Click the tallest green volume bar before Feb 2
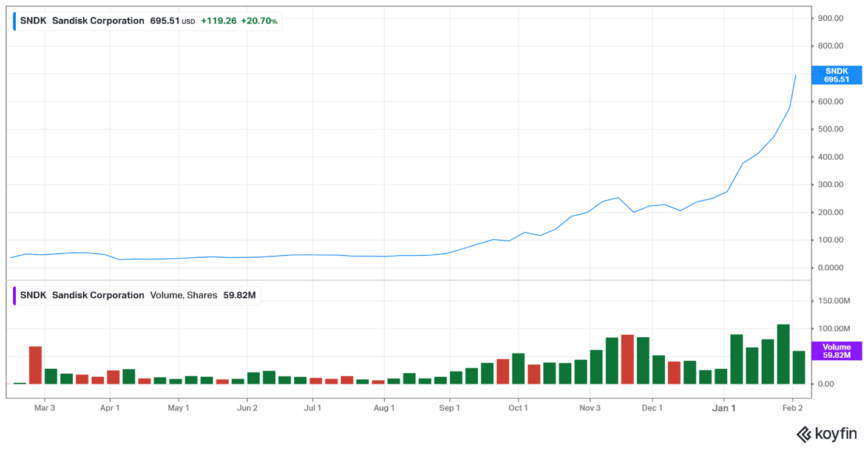868x449 pixels. (x=784, y=354)
